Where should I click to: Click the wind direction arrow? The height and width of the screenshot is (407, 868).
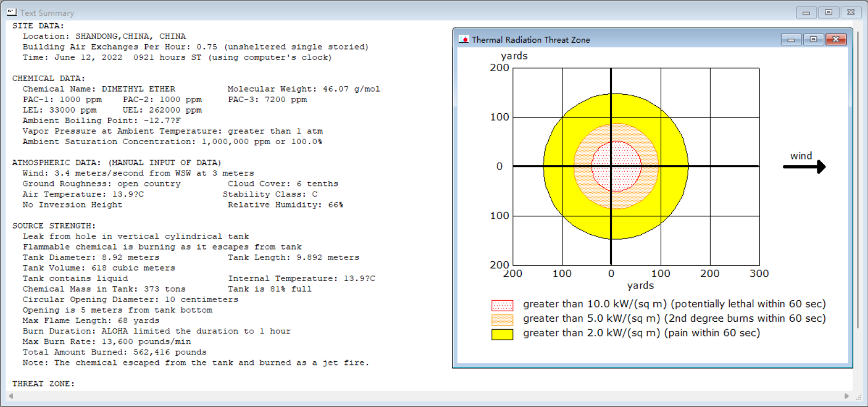pyautogui.click(x=804, y=167)
